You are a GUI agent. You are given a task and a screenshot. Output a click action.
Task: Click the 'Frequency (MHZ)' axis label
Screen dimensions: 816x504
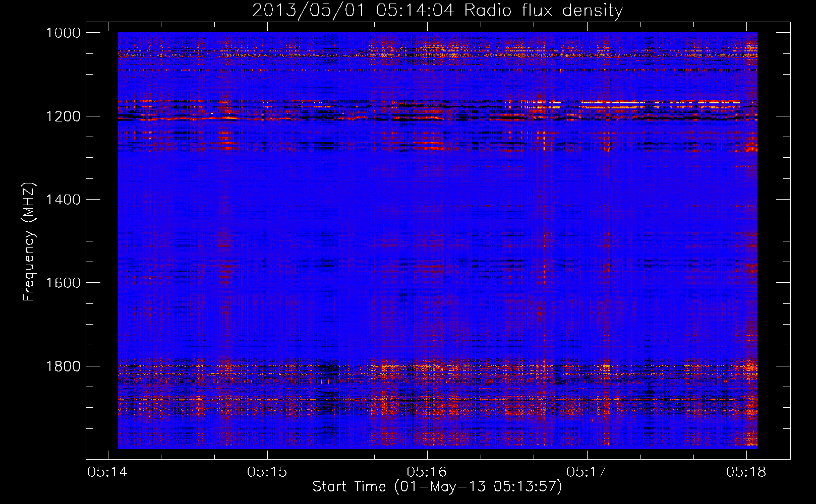point(29,242)
